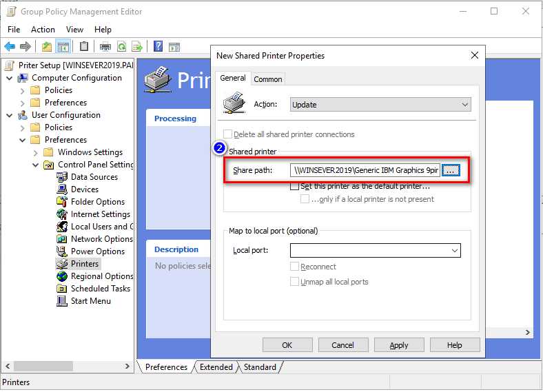
Task: Collapse Control Panel Settings node
Action: [x=35, y=165]
